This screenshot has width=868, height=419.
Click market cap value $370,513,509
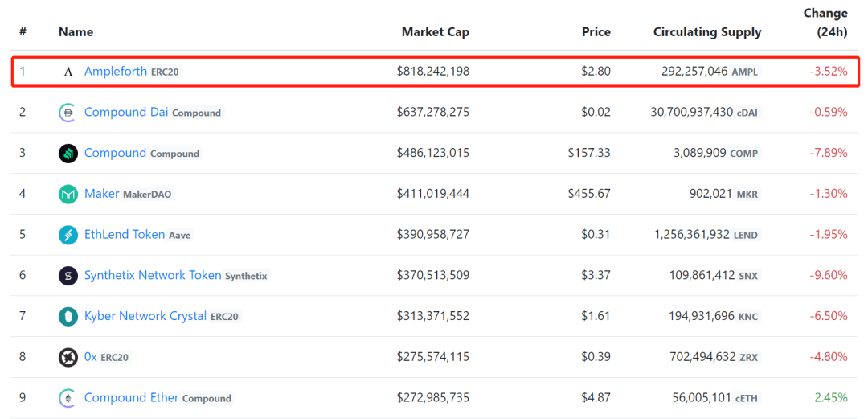pyautogui.click(x=433, y=276)
